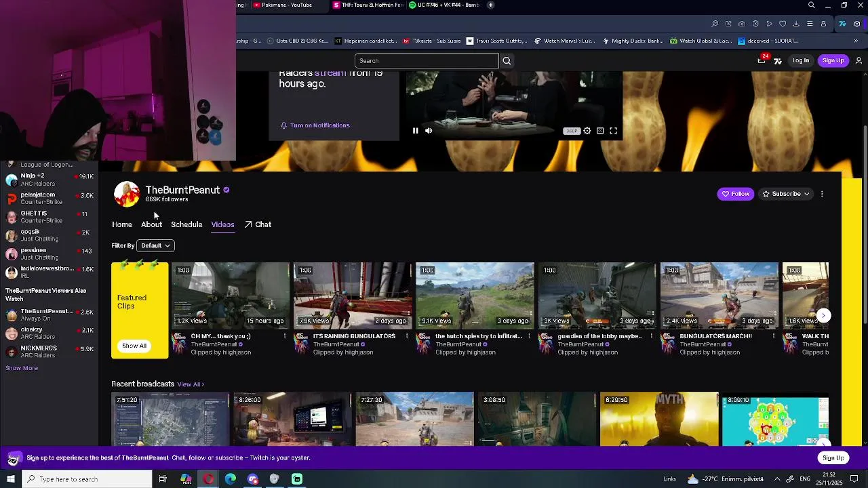Enter fullscreen on the preview player
The image size is (868, 488).
[x=614, y=131]
